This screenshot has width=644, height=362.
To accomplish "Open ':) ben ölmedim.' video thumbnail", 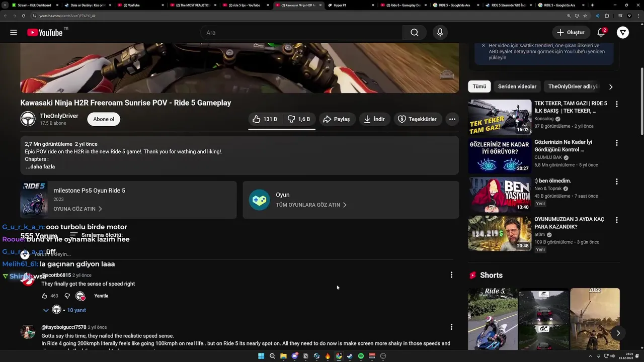I will click(x=500, y=195).
